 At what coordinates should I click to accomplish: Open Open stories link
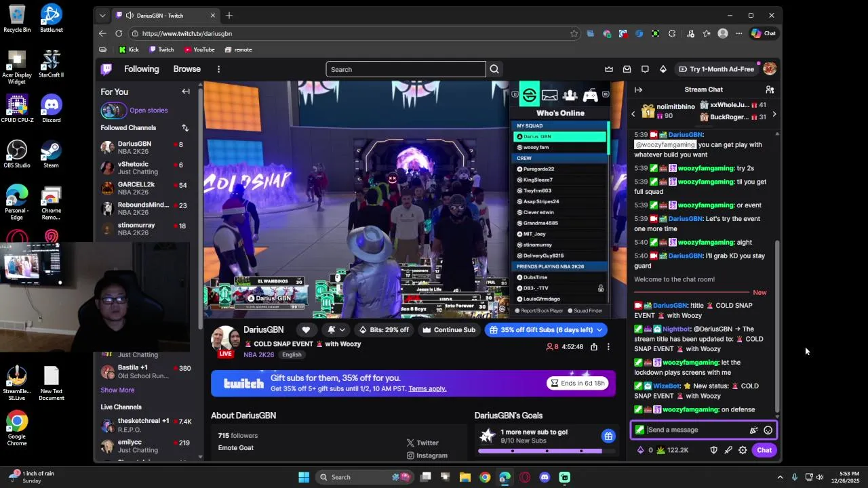[149, 110]
